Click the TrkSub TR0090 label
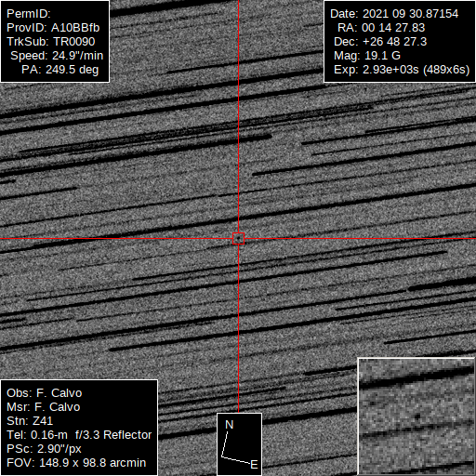 point(51,42)
